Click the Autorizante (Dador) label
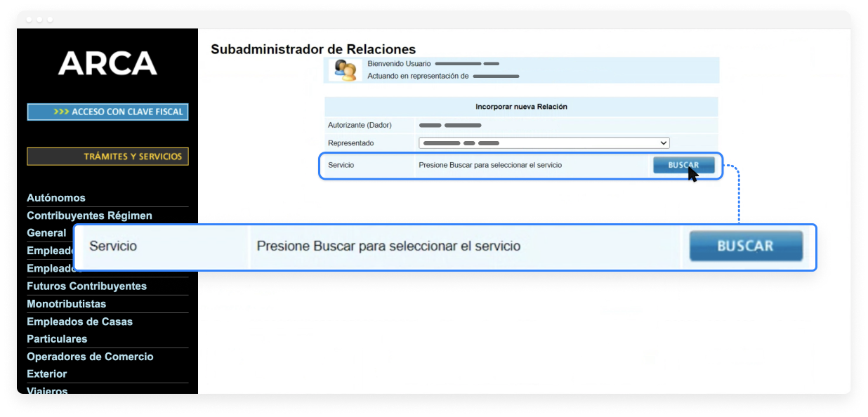The image size is (868, 417). 360,125
